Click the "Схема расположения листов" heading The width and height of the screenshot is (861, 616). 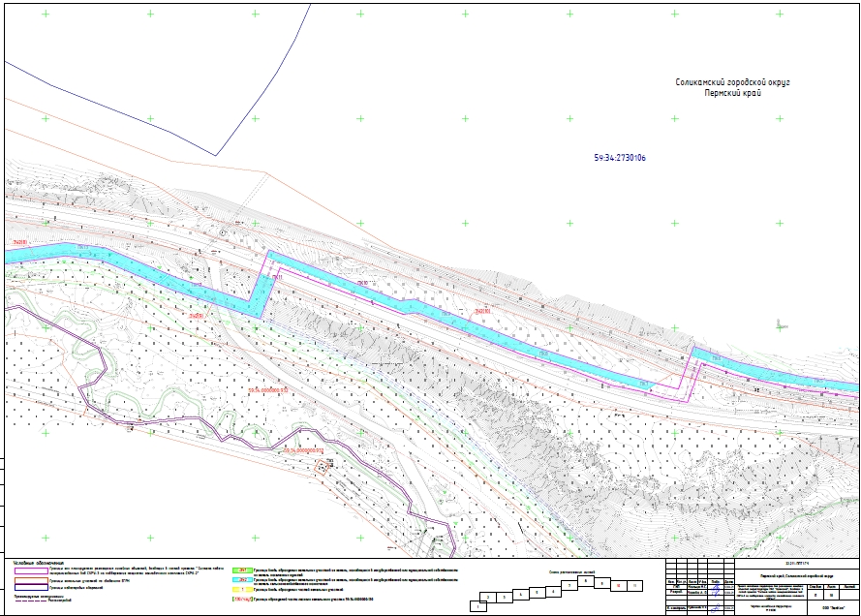[x=571, y=572]
